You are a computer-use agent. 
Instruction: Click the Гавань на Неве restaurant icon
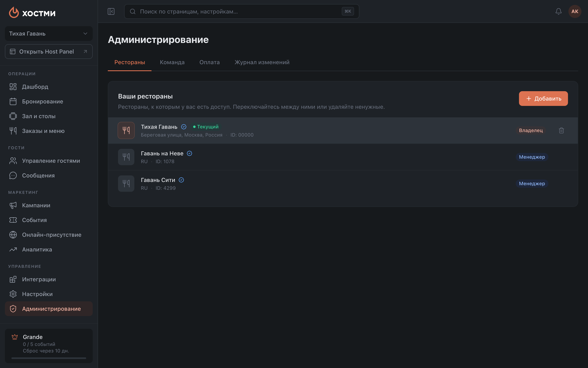[x=126, y=157]
